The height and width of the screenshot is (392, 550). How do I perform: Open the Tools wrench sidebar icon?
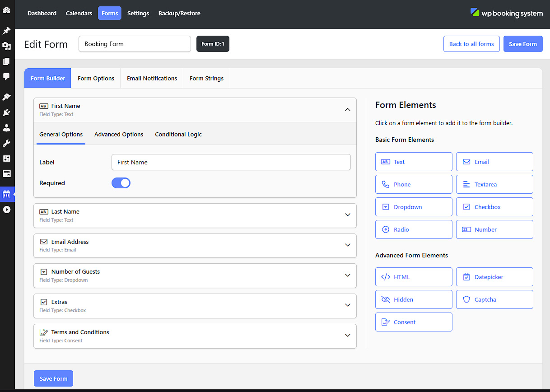click(x=6, y=143)
